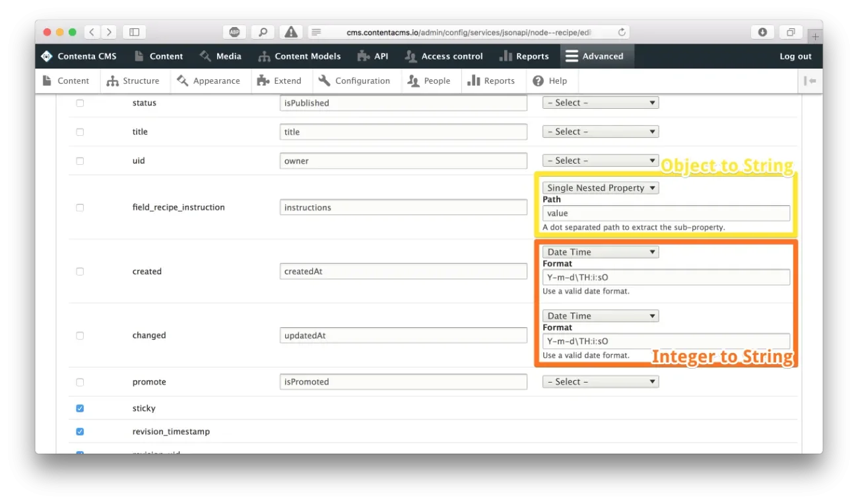
Task: Check the uid field checkbox
Action: click(80, 161)
